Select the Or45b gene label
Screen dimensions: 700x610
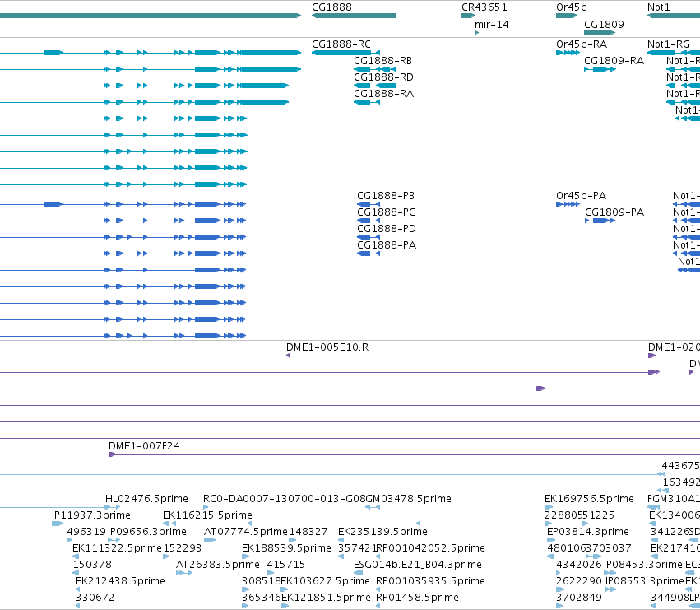572,7
